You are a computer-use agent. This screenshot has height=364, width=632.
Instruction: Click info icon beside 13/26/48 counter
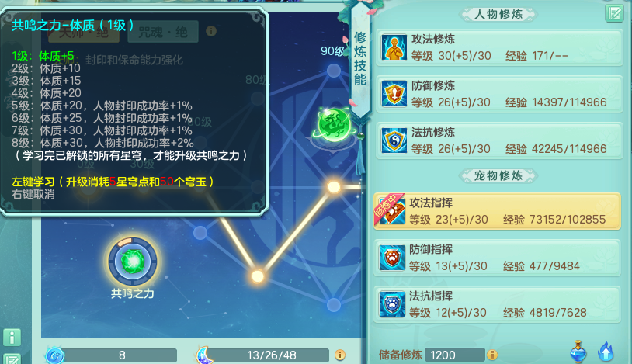coord(340,355)
